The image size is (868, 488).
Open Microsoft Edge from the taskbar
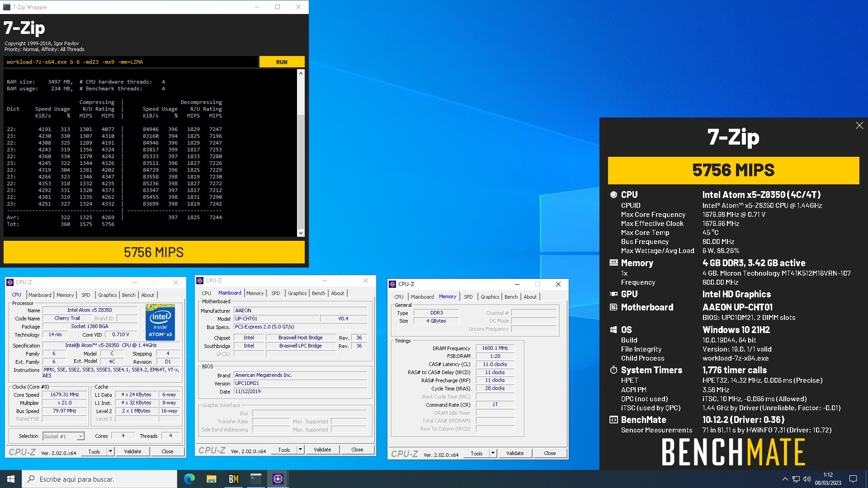[189, 479]
